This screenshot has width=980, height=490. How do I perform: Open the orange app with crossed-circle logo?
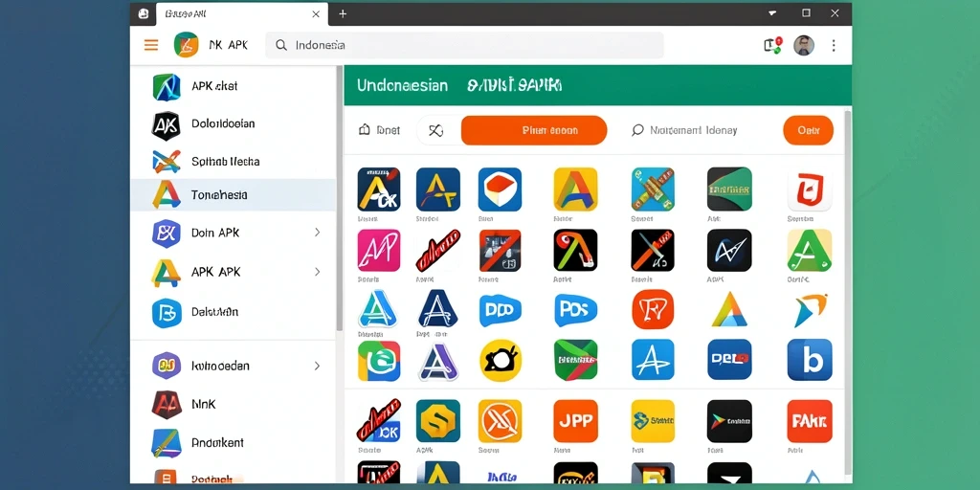point(500,421)
